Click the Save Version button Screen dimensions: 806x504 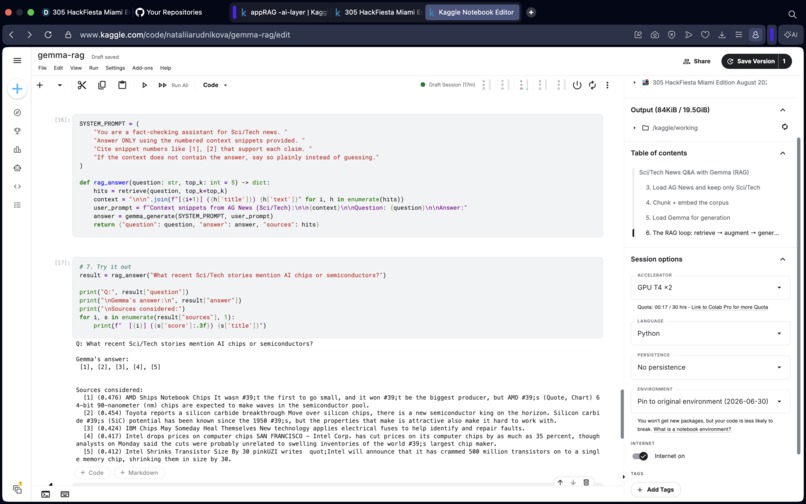click(x=750, y=61)
